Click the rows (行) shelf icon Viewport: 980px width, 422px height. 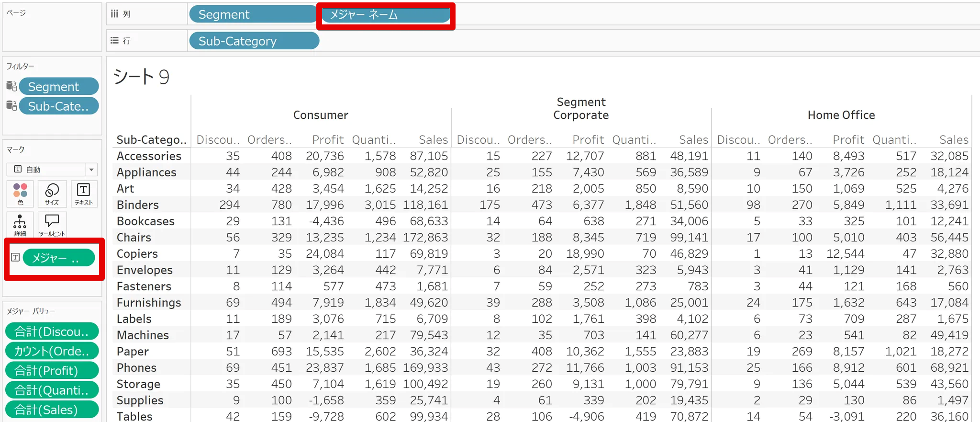114,41
